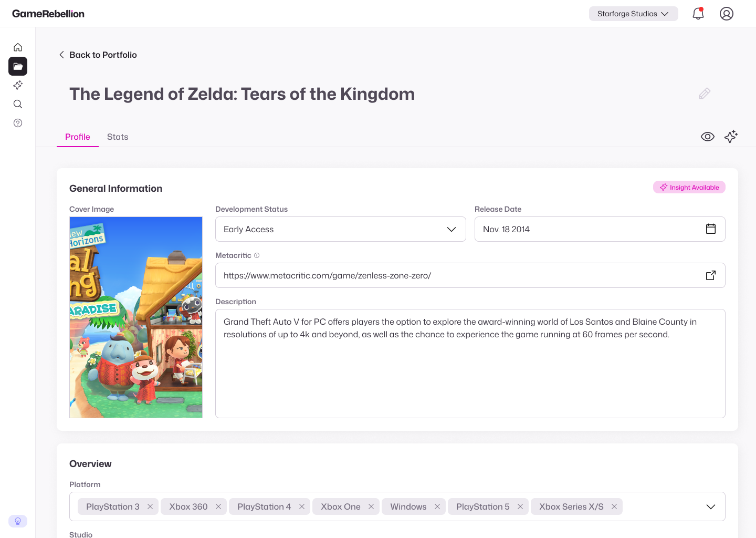This screenshot has height=538, width=756.
Task: Switch to the Stats tab
Action: 117,137
